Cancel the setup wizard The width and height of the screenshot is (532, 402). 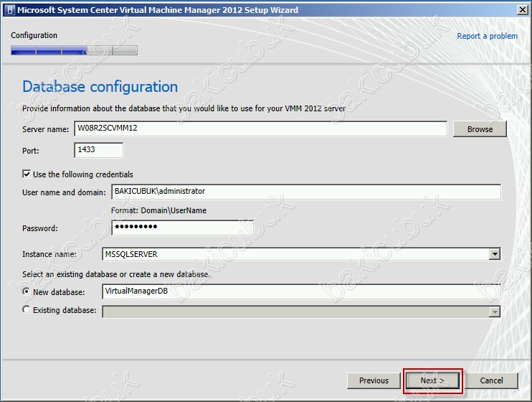point(491,380)
